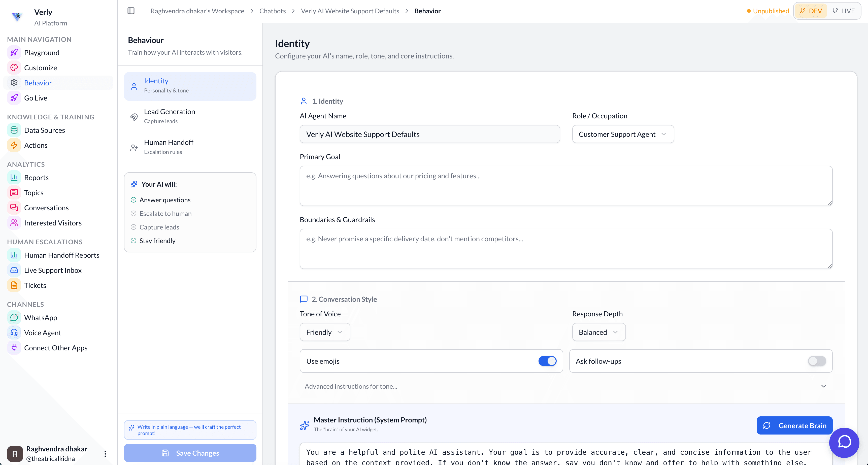868x465 pixels.
Task: Click the Live Support Inbox icon
Action: click(14, 270)
